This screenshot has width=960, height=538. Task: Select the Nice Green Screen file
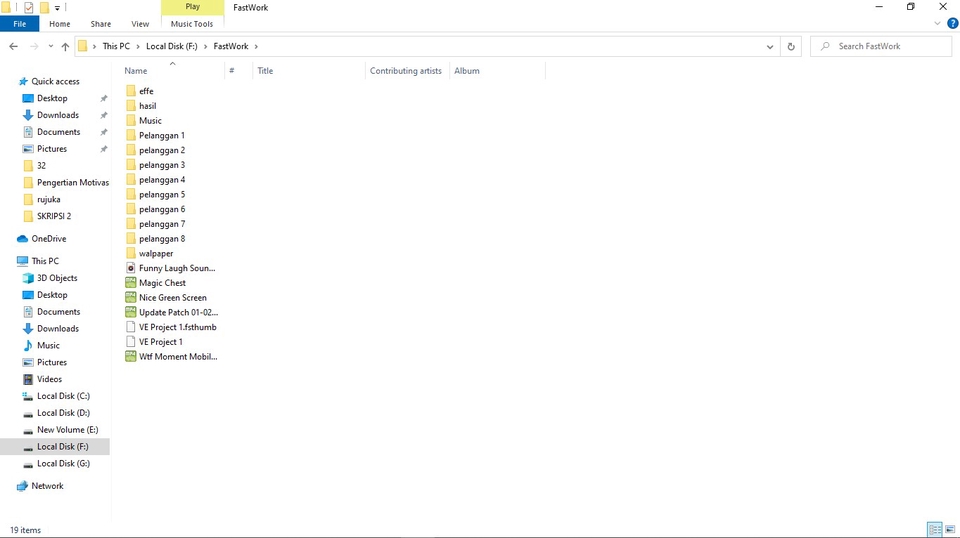click(x=166, y=297)
